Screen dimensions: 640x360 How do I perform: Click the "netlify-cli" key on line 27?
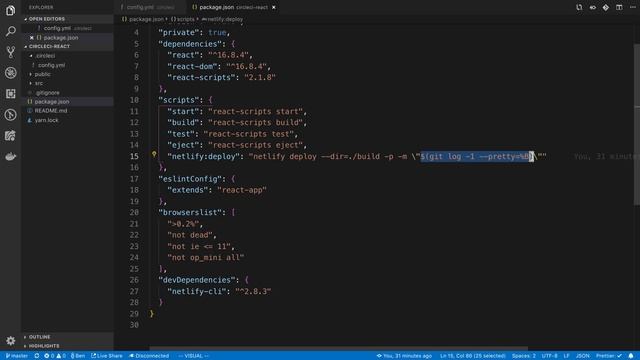[197, 291]
